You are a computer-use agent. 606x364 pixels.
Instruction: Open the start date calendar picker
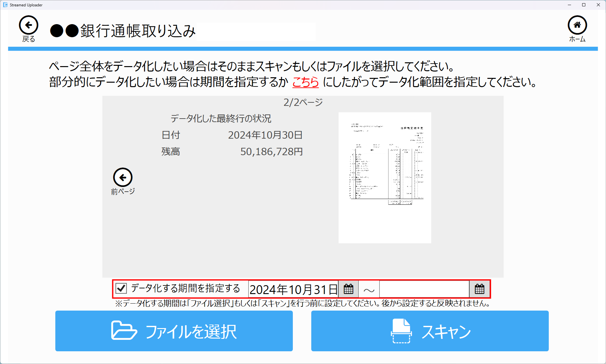point(348,289)
